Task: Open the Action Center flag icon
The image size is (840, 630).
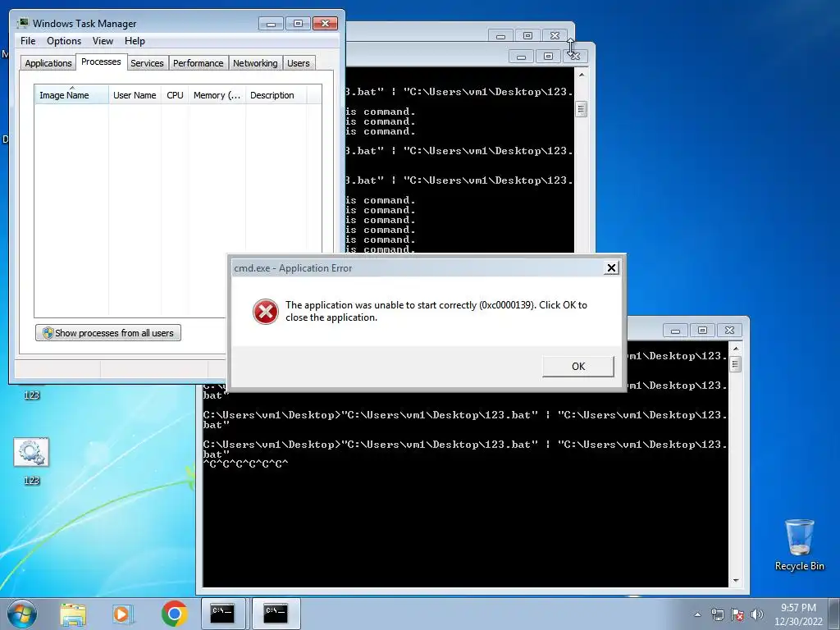Action: (737, 614)
